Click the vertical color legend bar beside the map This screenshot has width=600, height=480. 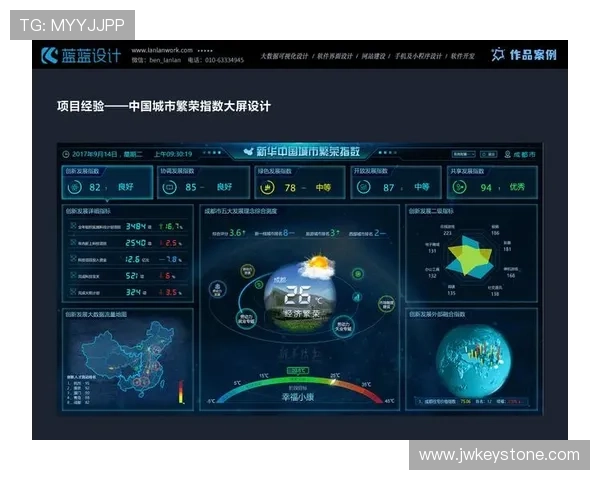point(181,392)
